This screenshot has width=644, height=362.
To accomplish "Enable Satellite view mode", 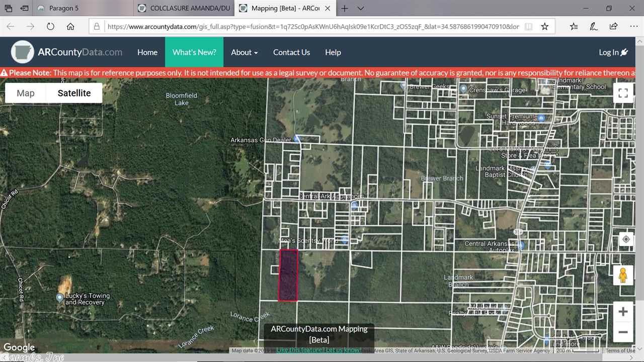I will pyautogui.click(x=74, y=93).
